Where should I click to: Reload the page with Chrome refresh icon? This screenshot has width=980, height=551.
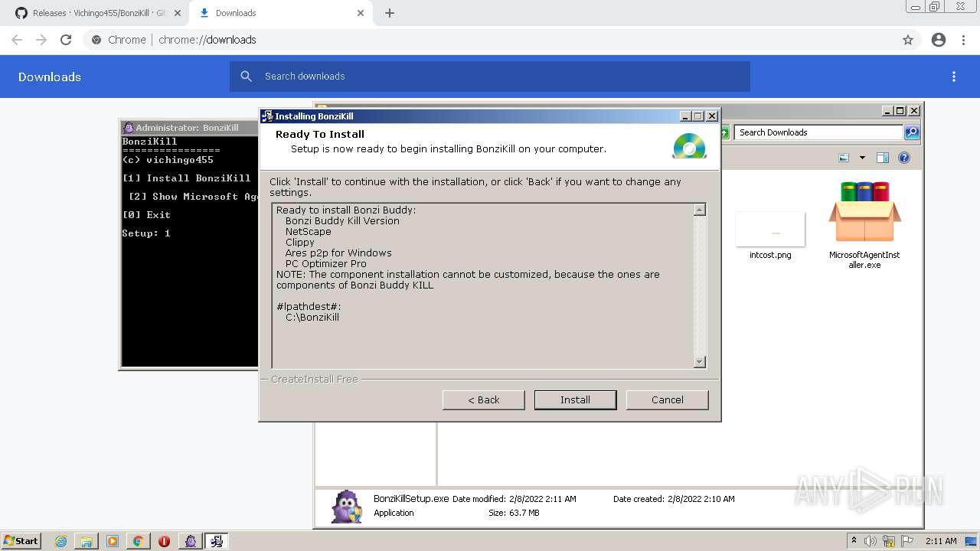[x=66, y=40]
